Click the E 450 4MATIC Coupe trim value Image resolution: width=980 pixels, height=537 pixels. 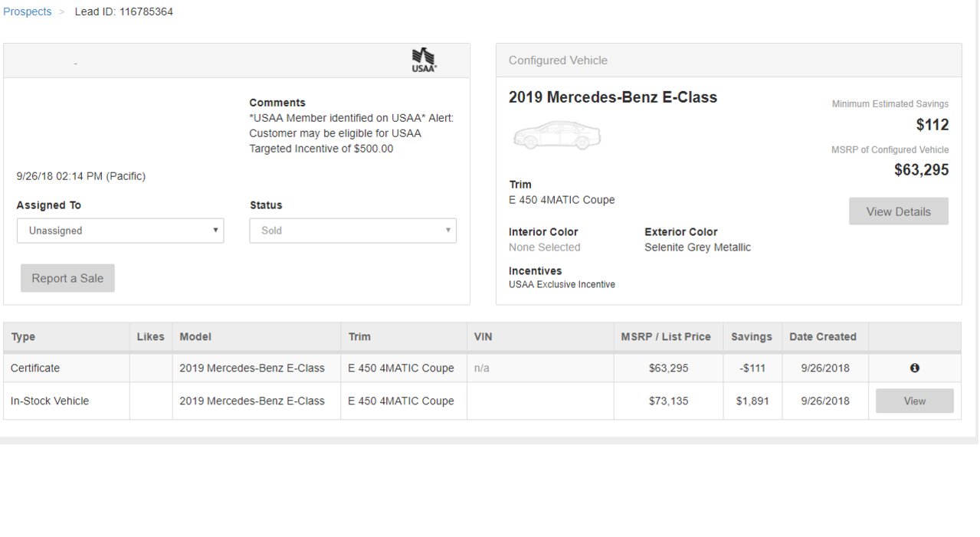pyautogui.click(x=562, y=200)
